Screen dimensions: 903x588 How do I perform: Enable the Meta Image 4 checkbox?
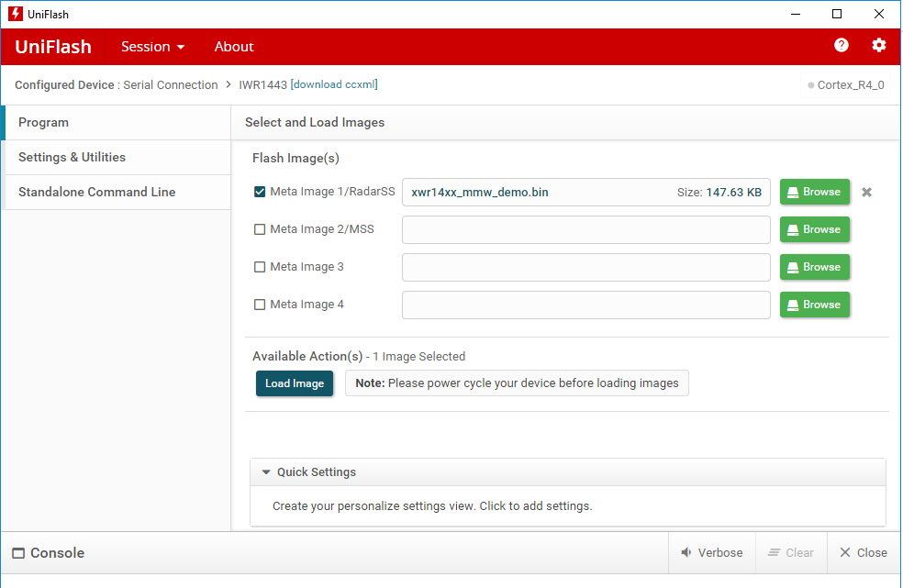click(260, 304)
